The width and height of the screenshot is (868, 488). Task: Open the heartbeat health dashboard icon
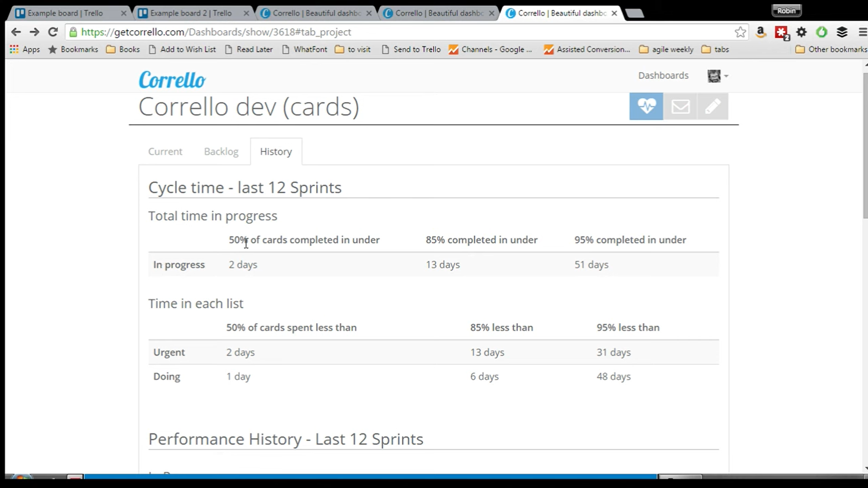coord(646,107)
